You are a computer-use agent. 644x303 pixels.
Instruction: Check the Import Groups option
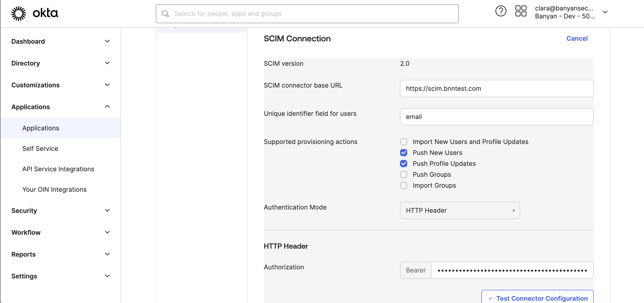point(403,185)
